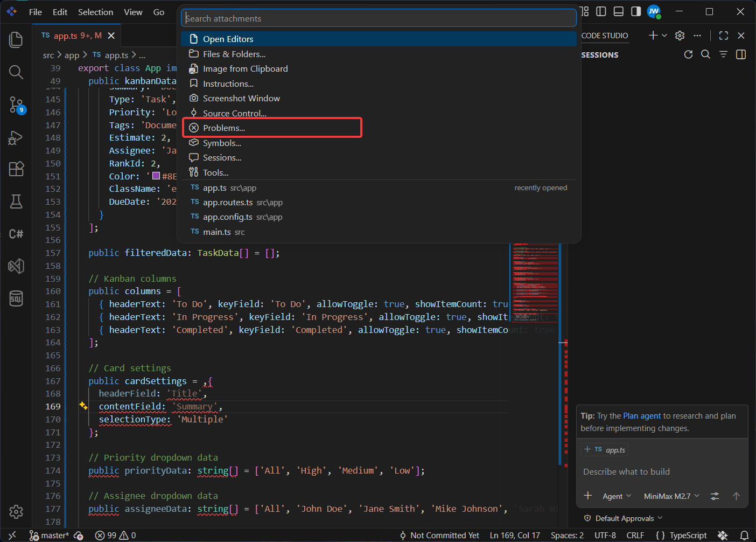Viewport: 756px width, 542px height.
Task: Open Manage gear in activity bar
Action: pos(16,511)
